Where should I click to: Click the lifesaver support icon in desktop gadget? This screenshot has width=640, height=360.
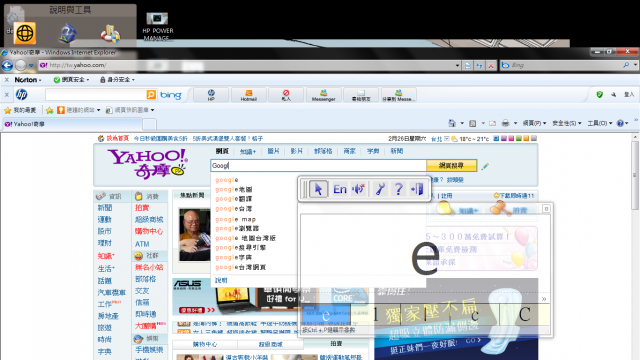tap(110, 34)
